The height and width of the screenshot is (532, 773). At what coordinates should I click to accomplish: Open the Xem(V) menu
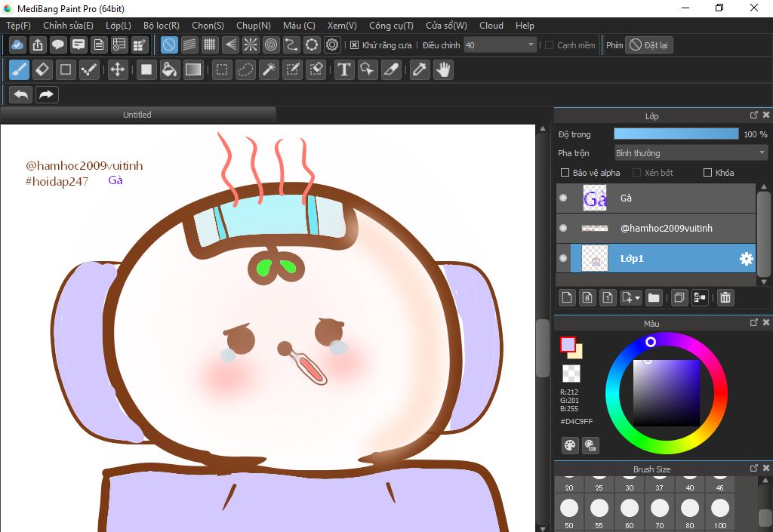(x=342, y=26)
